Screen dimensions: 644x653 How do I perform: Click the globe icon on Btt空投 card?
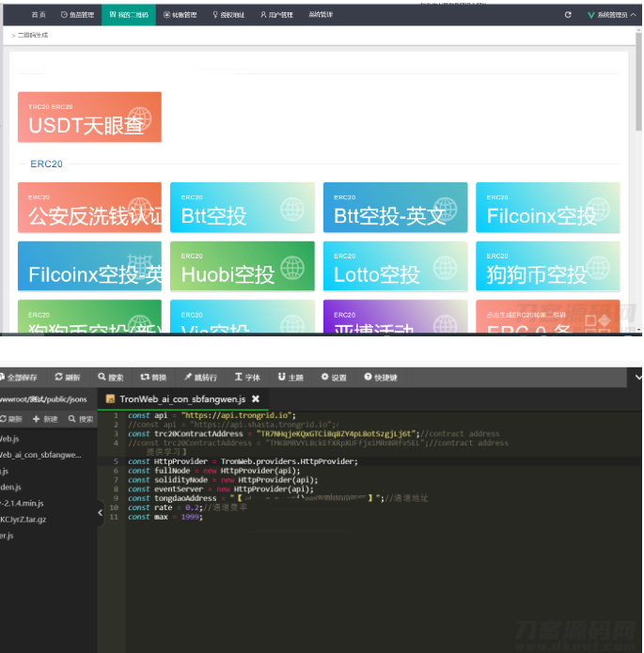tap(292, 210)
